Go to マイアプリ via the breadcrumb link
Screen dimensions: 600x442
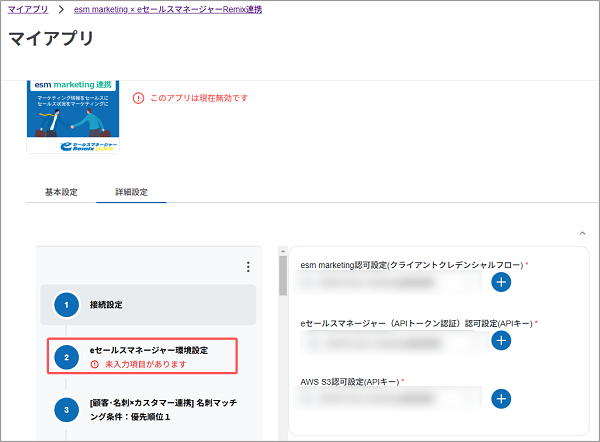28,9
